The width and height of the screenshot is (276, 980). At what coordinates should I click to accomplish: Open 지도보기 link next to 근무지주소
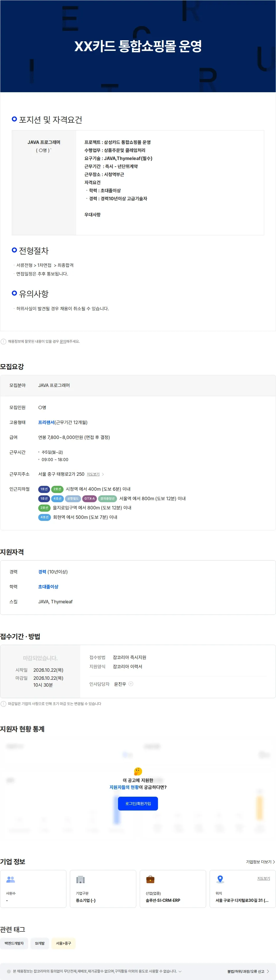click(93, 474)
